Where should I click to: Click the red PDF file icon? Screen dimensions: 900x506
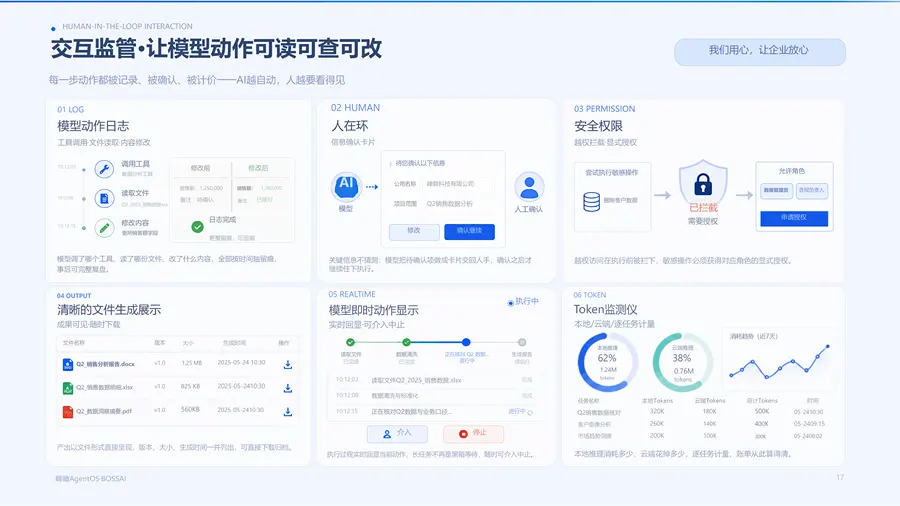coord(68,411)
